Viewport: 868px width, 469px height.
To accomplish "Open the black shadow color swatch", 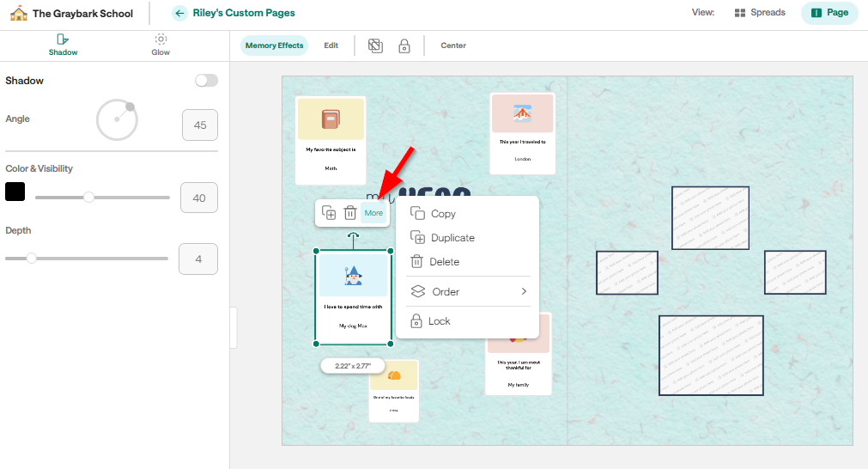I will 15,192.
